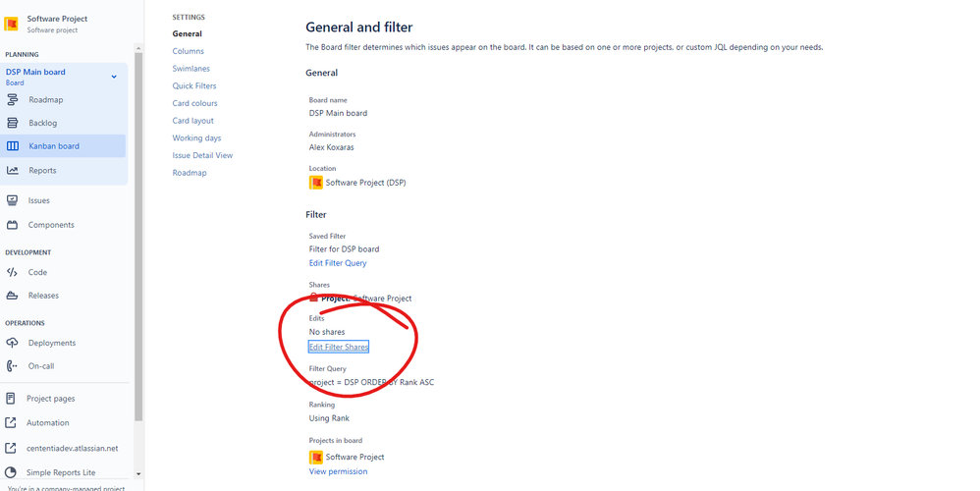Click the General and filter heading
Image resolution: width=980 pixels, height=491 pixels.
tap(358, 27)
